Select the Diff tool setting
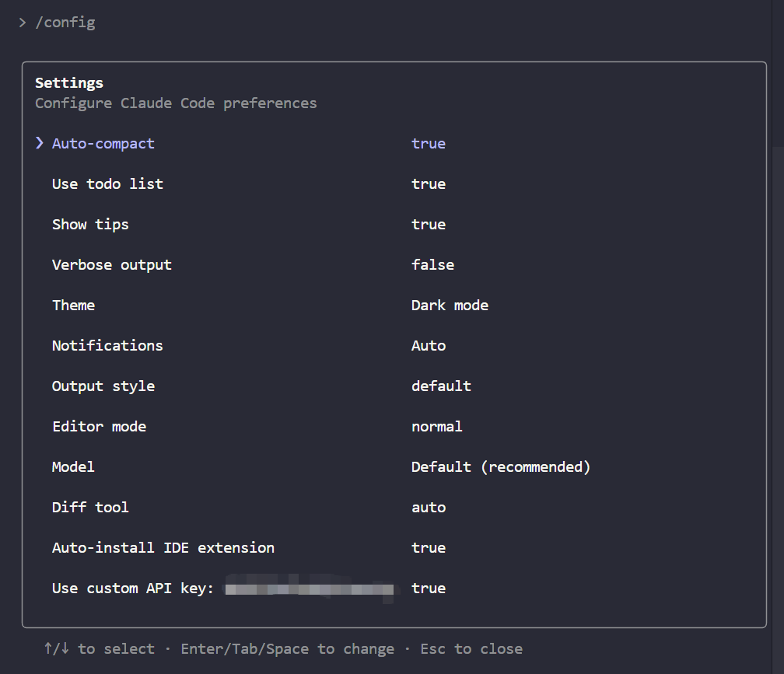Image resolution: width=784 pixels, height=674 pixels. [x=90, y=508]
